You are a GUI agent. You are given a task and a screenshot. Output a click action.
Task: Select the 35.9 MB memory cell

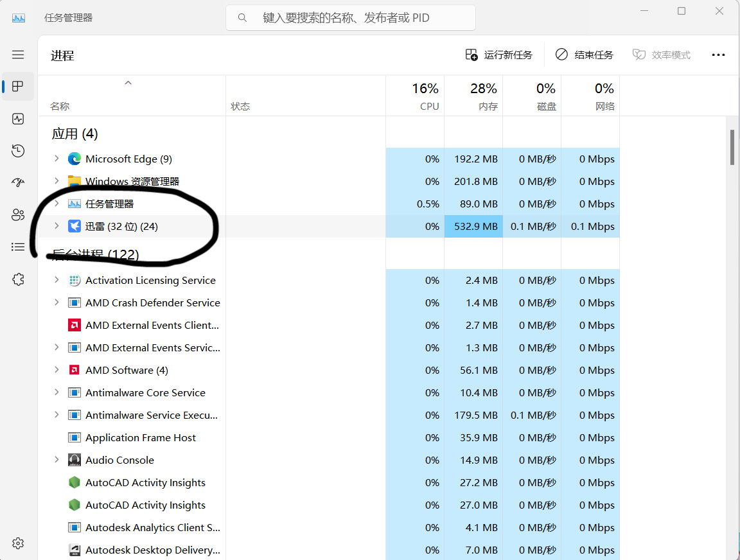tap(473, 437)
